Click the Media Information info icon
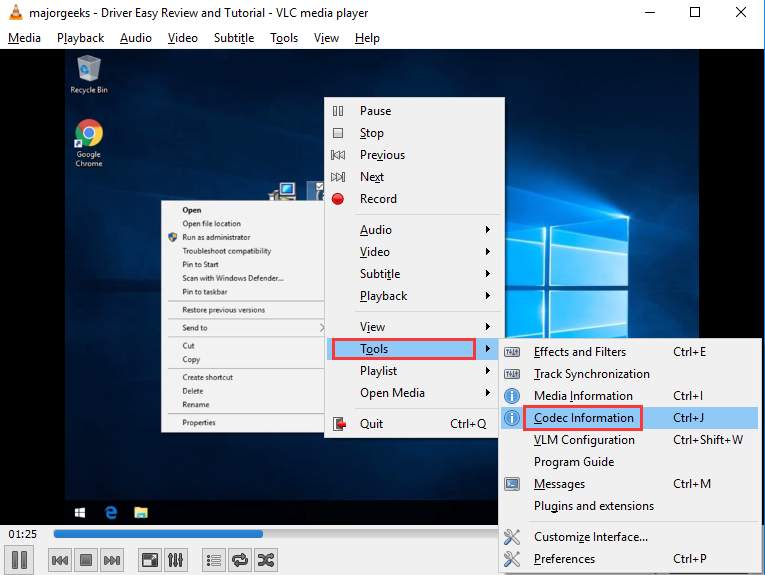This screenshot has height=575, width=765. pos(512,396)
